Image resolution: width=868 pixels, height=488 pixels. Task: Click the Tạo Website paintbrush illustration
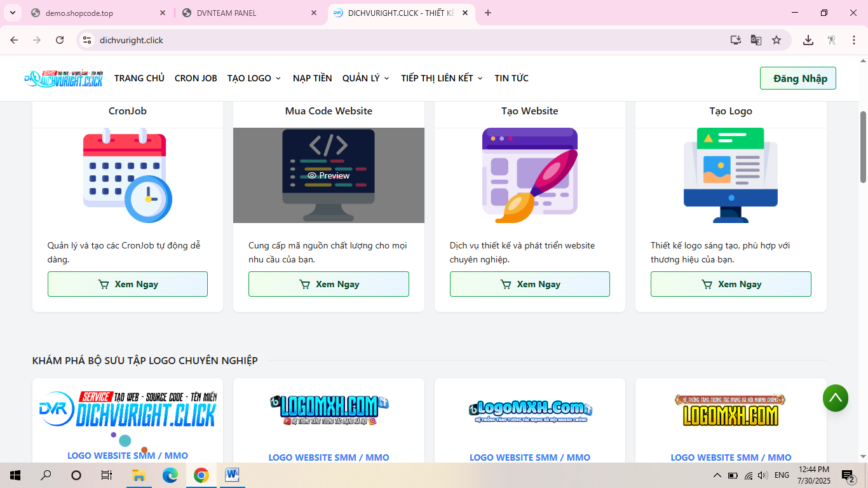click(x=529, y=175)
